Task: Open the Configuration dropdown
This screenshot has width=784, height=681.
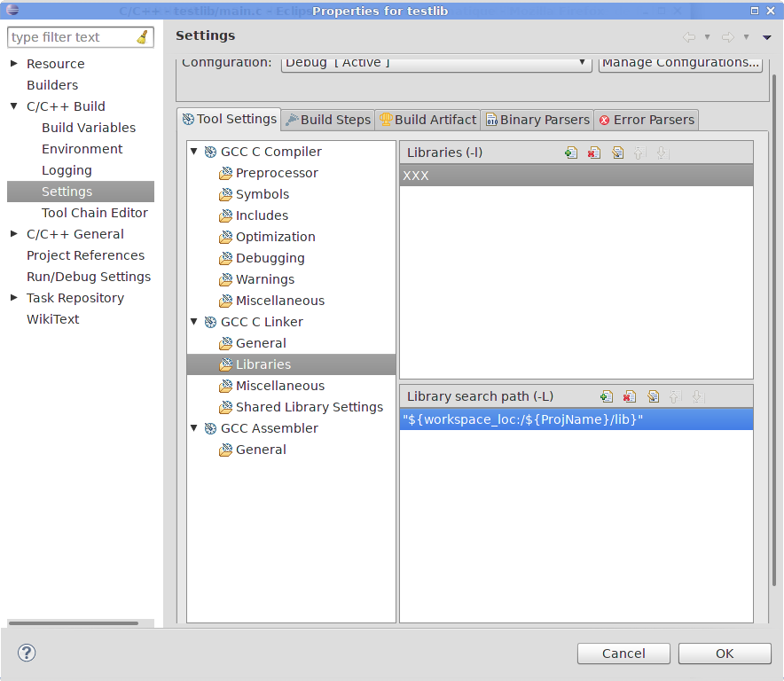Action: tap(436, 63)
